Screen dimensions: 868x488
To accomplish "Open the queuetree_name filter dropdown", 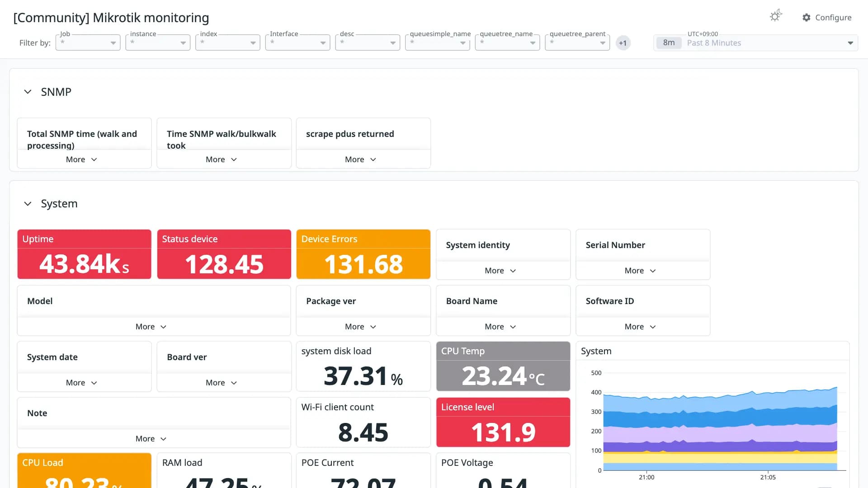I will [x=508, y=42].
